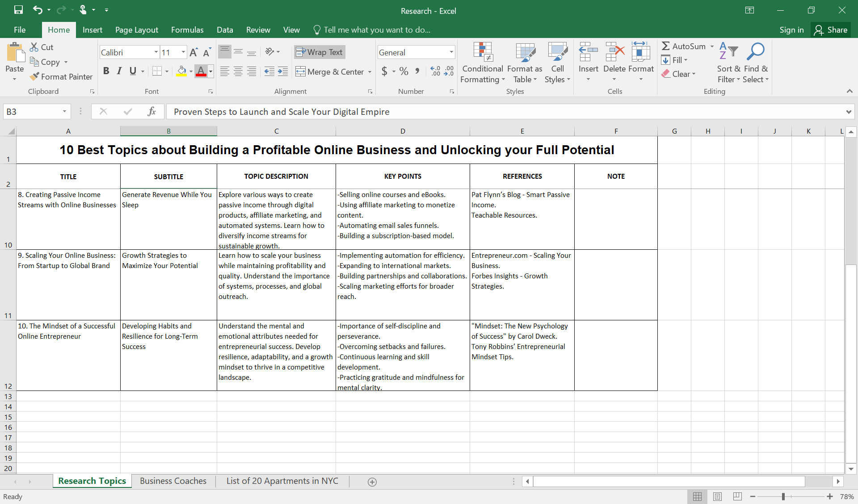Click the Tell me what you want search box

tap(372, 30)
